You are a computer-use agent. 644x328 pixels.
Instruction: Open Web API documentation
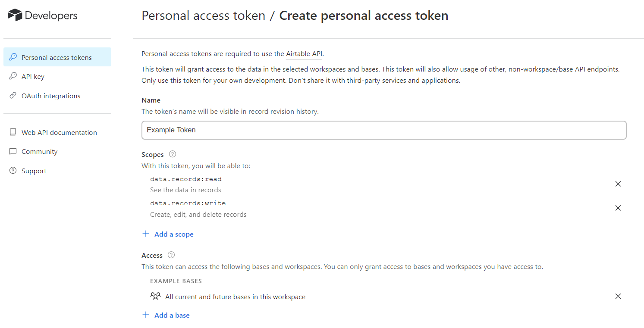59,132
